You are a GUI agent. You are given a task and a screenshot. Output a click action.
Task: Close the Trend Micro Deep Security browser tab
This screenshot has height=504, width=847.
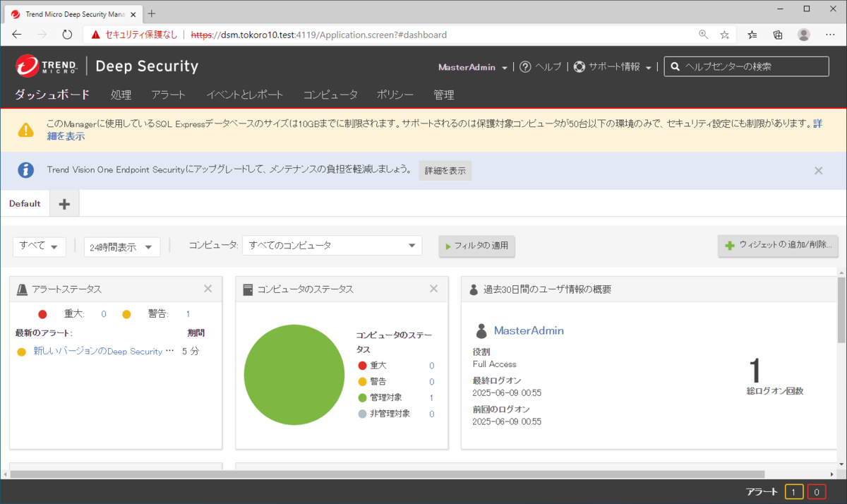point(133,14)
